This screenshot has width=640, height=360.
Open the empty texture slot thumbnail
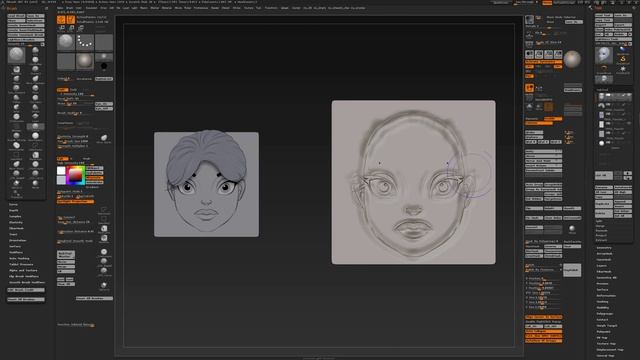coord(66,62)
